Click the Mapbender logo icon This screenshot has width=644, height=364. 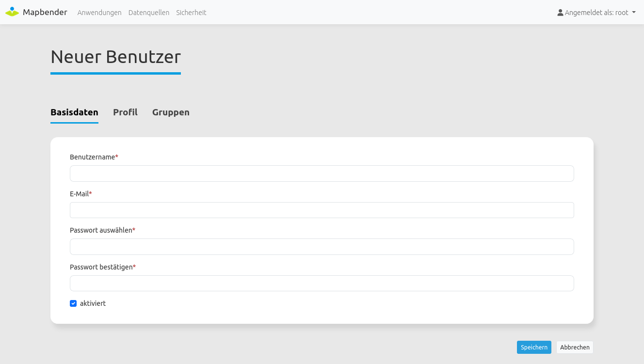coord(12,12)
